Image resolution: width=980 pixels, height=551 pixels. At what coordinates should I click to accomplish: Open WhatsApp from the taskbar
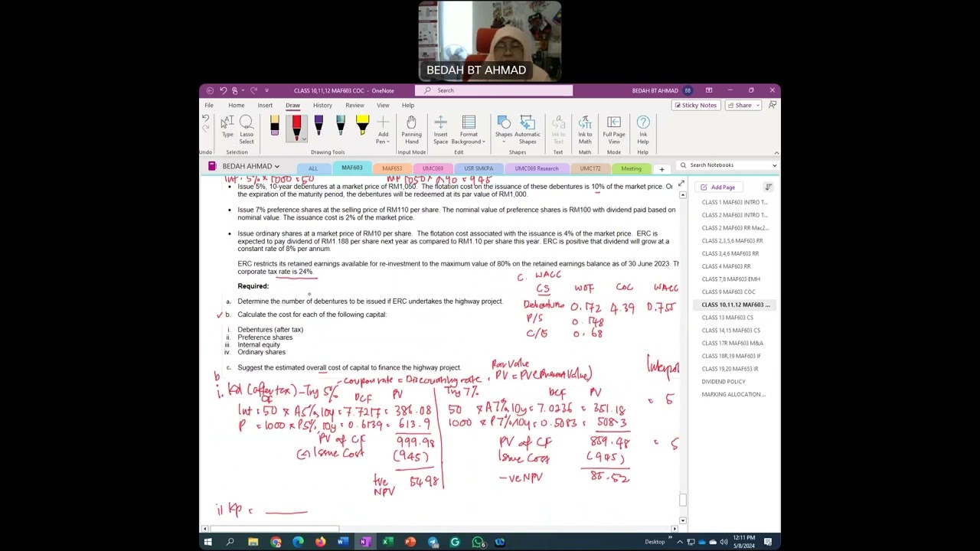point(478,542)
